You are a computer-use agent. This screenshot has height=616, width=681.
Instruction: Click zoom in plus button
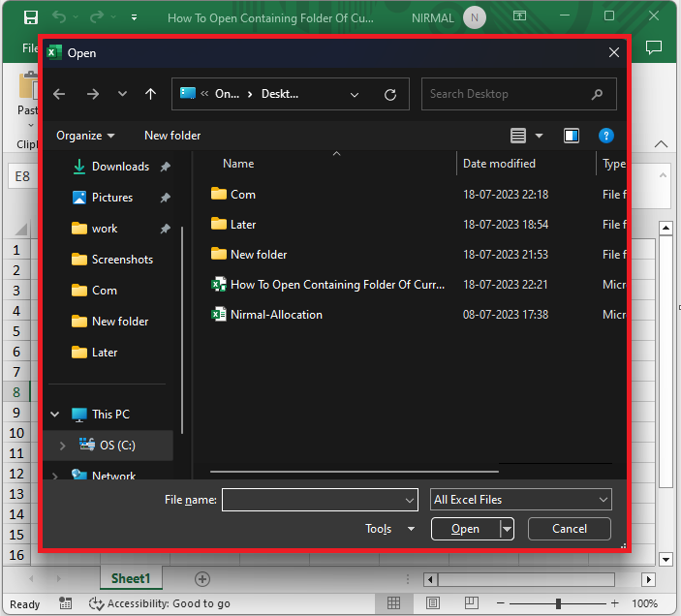(614, 603)
